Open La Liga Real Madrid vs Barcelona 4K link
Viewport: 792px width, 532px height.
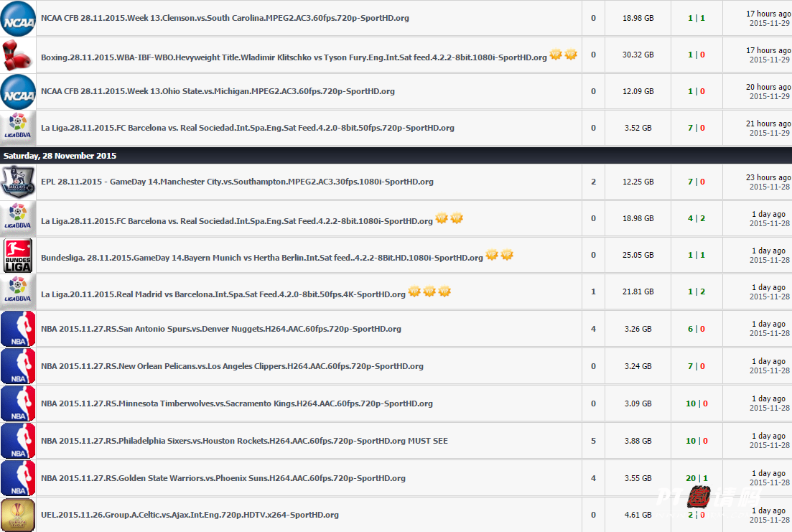(x=223, y=294)
